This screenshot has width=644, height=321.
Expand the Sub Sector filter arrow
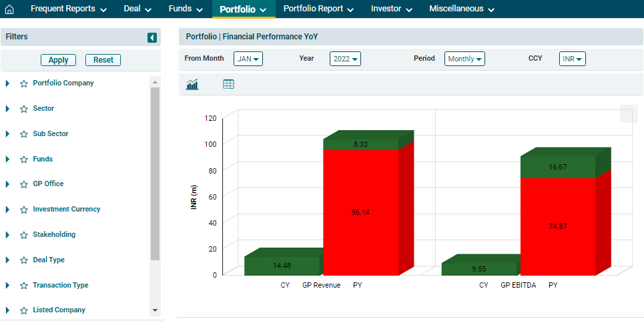pos(7,134)
